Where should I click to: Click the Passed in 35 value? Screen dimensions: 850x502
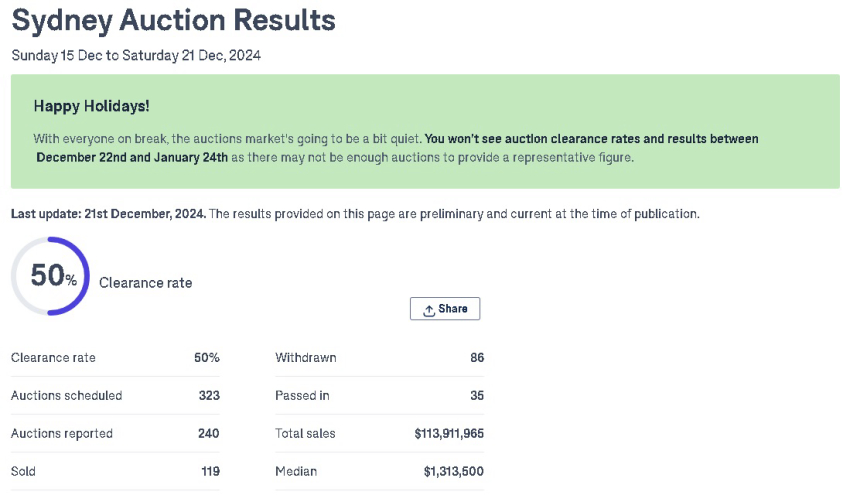tap(477, 396)
